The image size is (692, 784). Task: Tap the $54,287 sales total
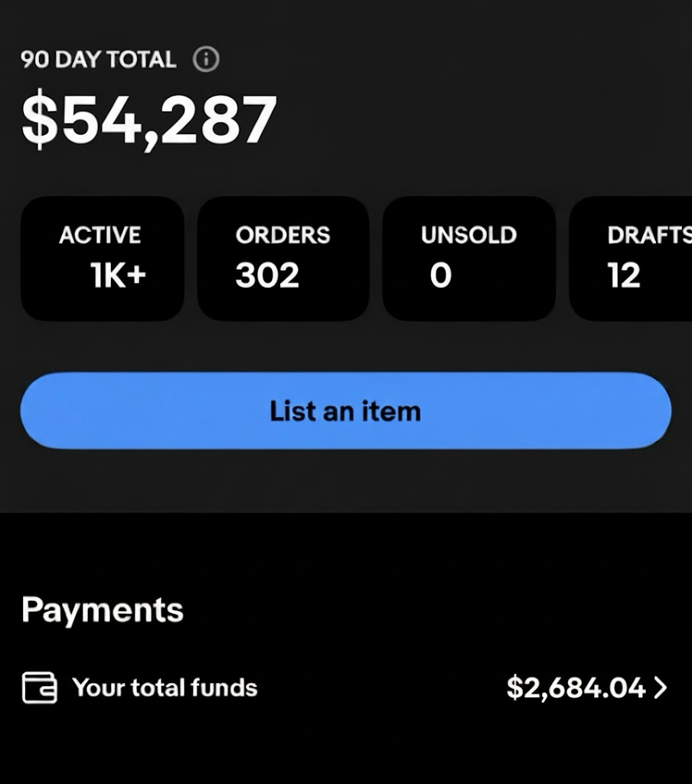149,120
